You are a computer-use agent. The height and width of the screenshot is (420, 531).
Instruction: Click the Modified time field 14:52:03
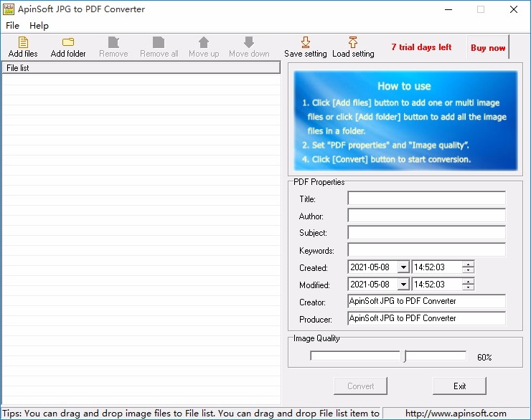[437, 285]
